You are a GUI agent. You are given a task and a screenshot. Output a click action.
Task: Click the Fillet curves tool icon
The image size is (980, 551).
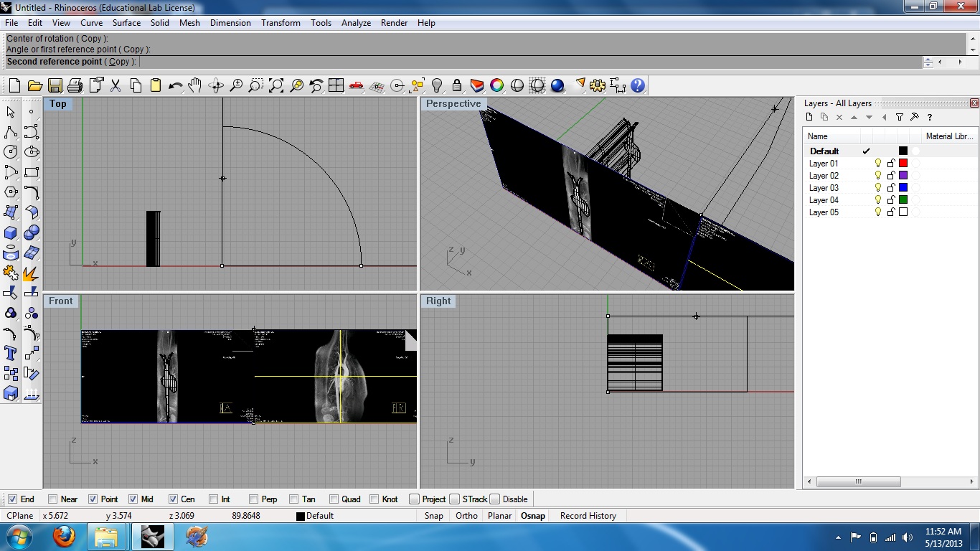click(x=31, y=192)
